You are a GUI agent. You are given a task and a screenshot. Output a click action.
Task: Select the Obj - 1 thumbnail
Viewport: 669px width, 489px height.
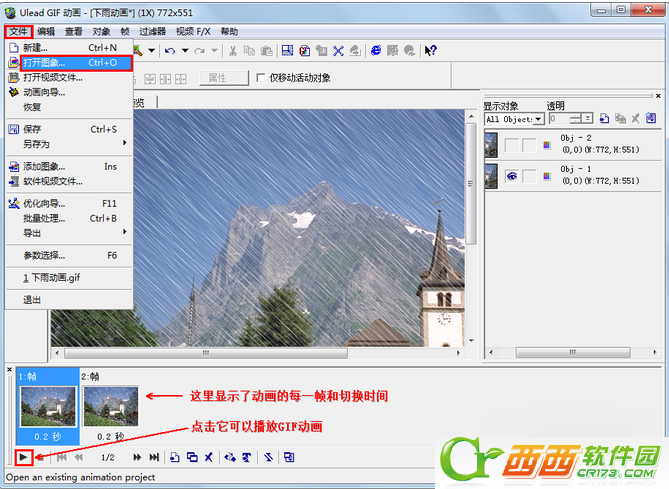point(492,176)
